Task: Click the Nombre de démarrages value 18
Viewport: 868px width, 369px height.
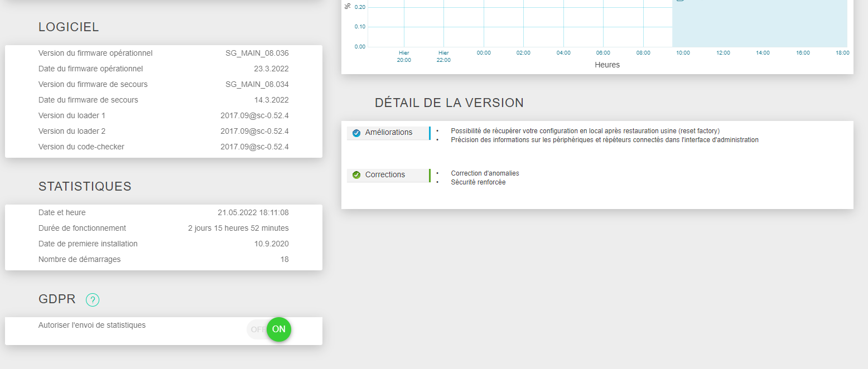Action: tap(284, 259)
